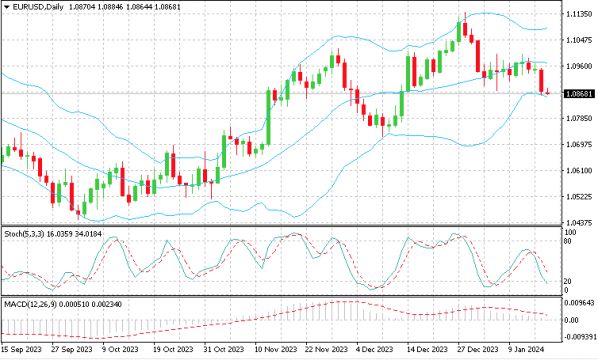Screen dimensions: 598x360
Task: Click the triangle arrow beside EURUSD,Daily
Action: (6, 7)
